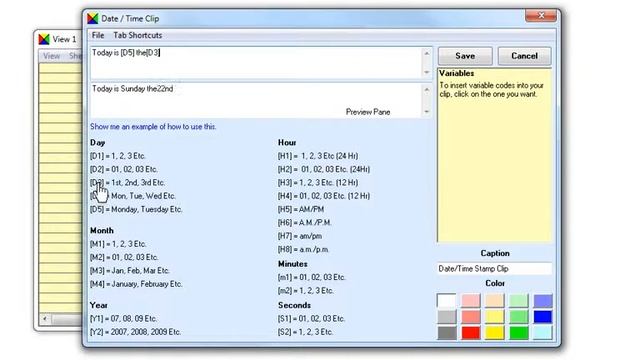This screenshot has height=360, width=640.
Task: Pick the white color swatch
Action: pyautogui.click(x=447, y=301)
